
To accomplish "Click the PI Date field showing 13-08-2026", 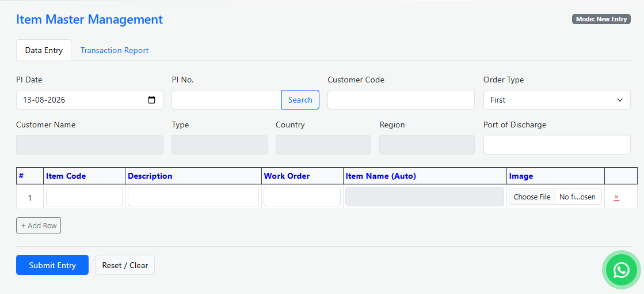I will [x=90, y=100].
